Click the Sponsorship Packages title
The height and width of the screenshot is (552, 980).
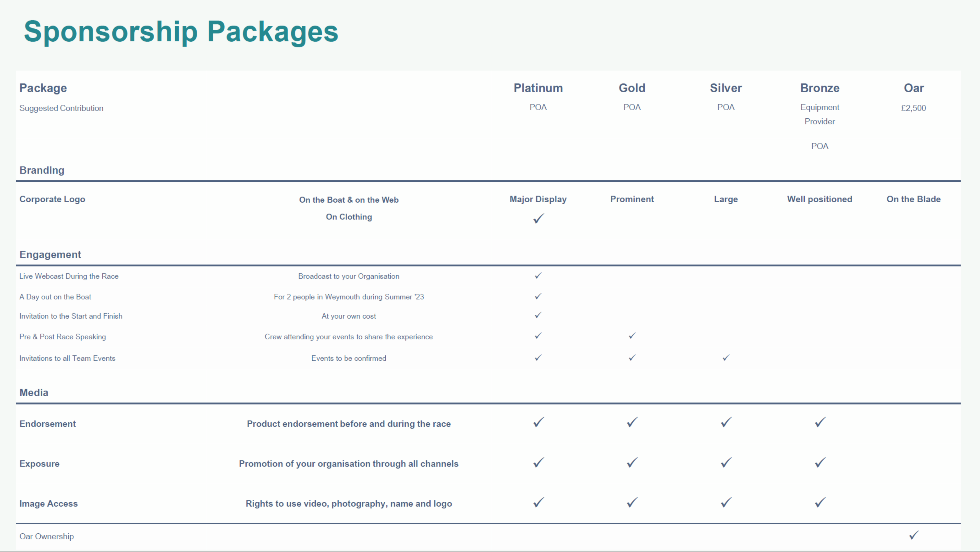181,32
